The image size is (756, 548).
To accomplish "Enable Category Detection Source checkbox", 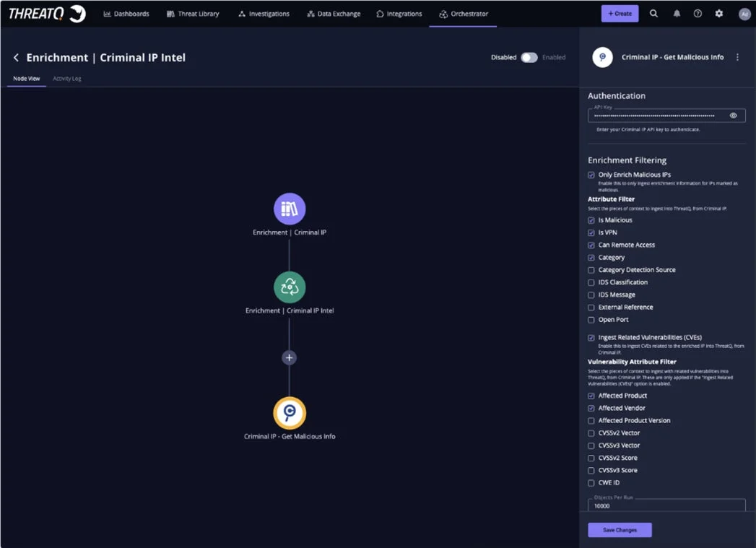I will 591,270.
